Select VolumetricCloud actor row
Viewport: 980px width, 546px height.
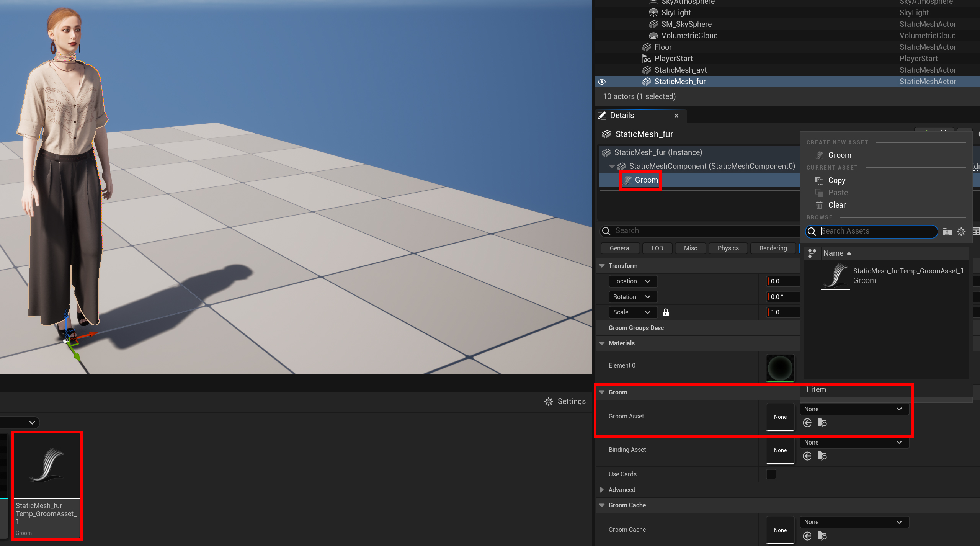(x=787, y=36)
